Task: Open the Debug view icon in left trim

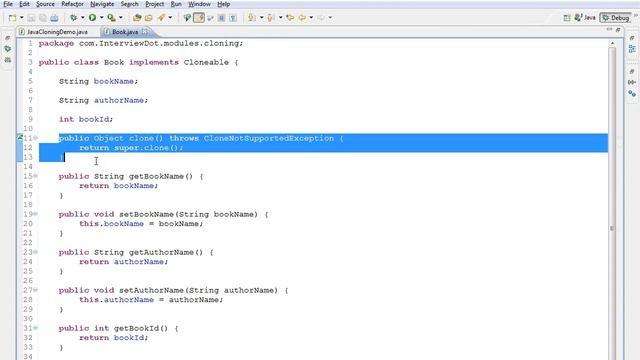Action: click(8, 49)
